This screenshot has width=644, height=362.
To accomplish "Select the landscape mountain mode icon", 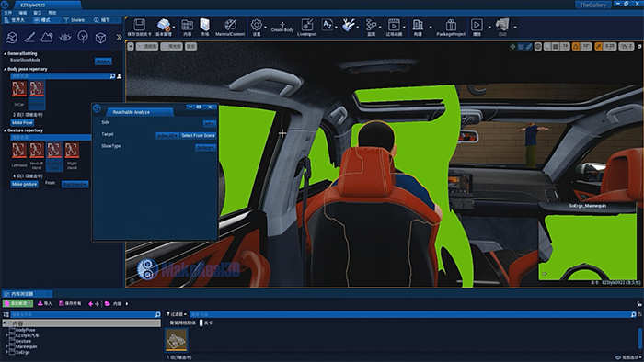I will pyautogui.click(x=47, y=38).
